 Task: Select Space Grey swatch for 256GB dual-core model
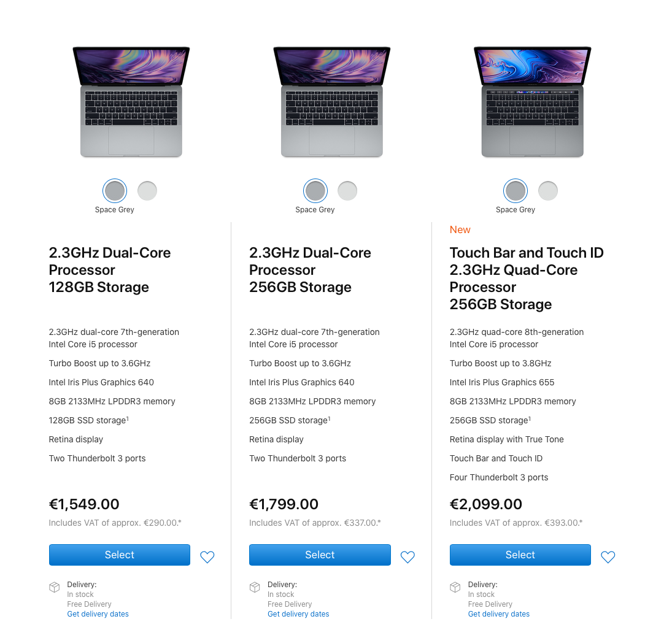315,191
